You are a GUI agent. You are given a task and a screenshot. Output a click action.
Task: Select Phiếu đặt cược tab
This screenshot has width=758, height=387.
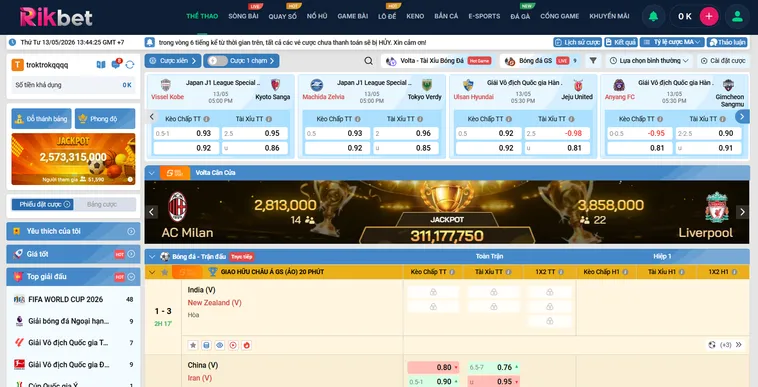click(43, 204)
